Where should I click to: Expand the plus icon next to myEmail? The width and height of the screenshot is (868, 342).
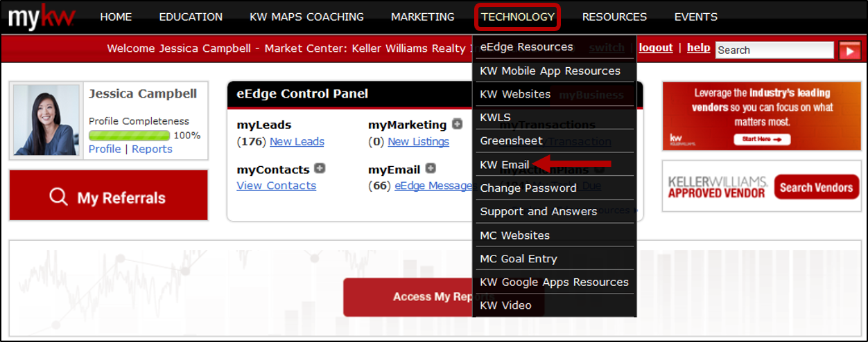[x=431, y=168]
